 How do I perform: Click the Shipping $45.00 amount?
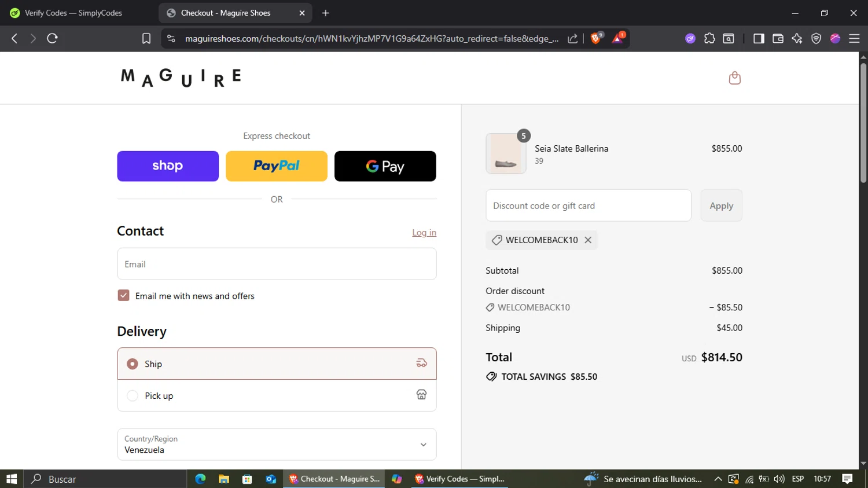[729, 328]
